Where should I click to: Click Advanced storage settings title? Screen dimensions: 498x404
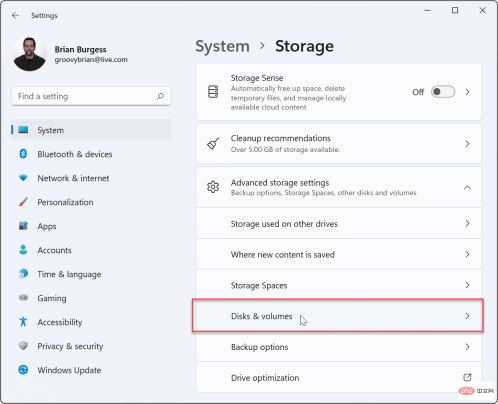click(280, 183)
